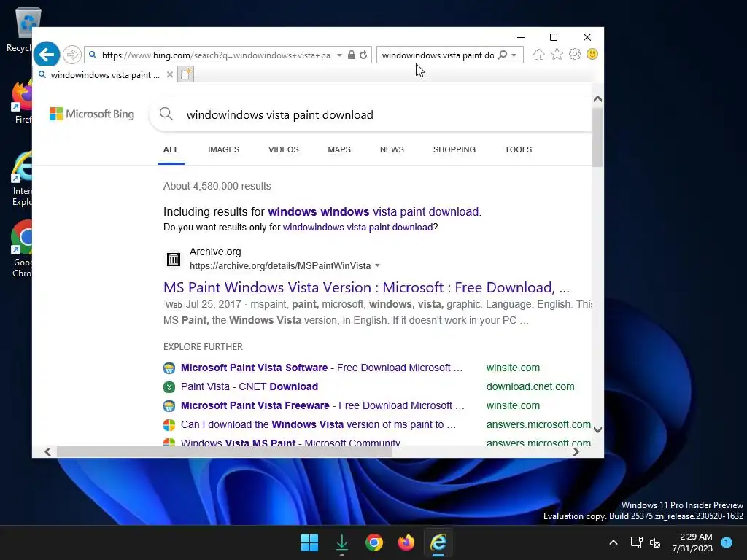Switch to the SHOPPING tab
Viewport: 747px width, 560px height.
[454, 149]
